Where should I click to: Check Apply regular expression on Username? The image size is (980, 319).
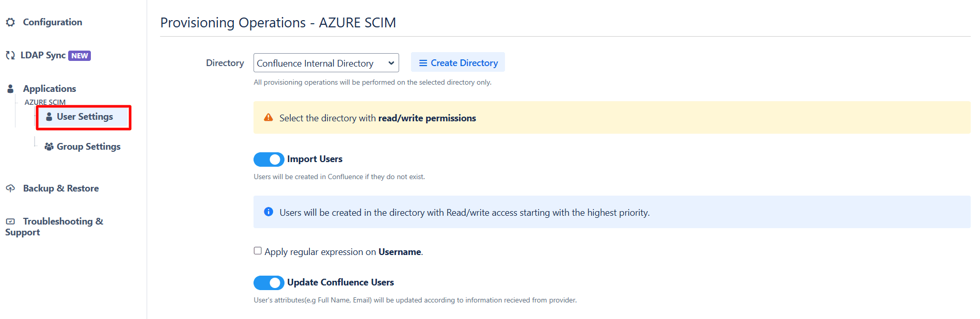pyautogui.click(x=258, y=251)
